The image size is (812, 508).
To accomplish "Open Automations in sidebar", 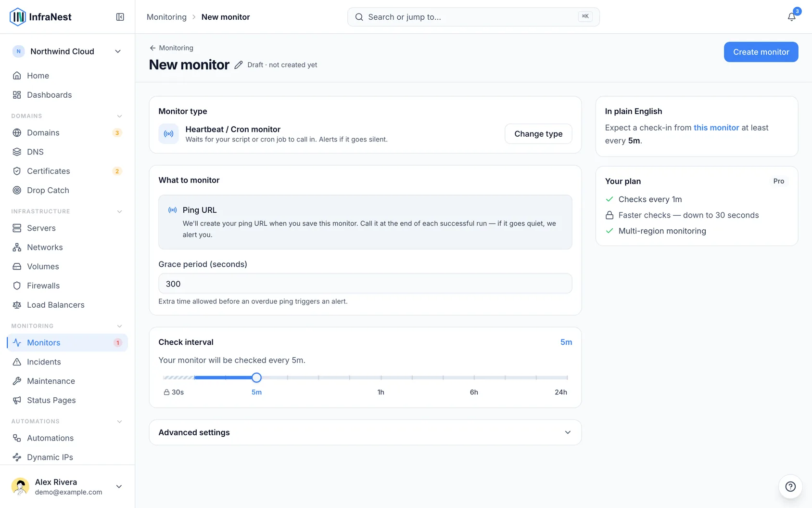I will [67, 438].
